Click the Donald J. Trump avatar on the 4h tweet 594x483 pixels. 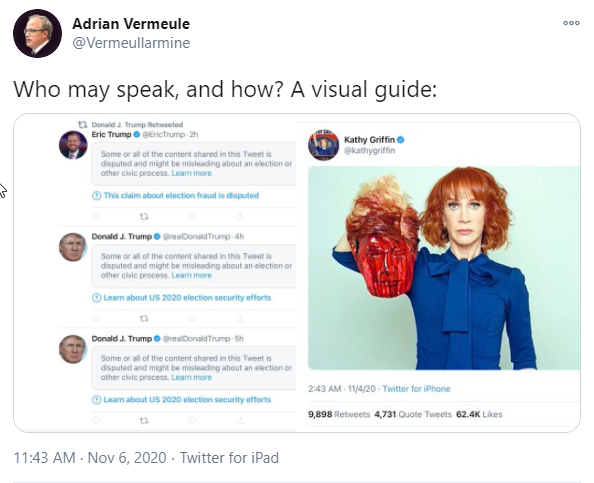click(x=73, y=247)
